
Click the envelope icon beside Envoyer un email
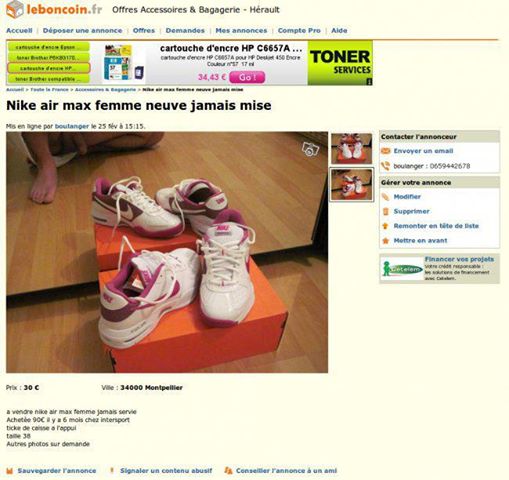click(386, 151)
